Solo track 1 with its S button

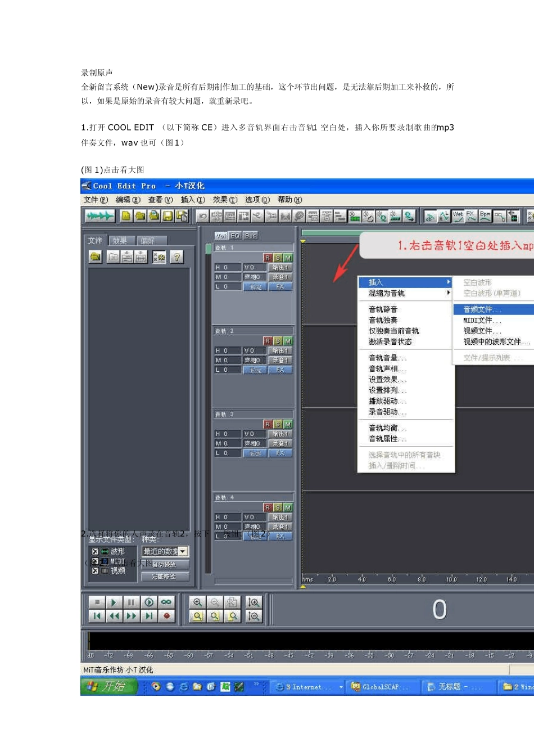coord(278,258)
